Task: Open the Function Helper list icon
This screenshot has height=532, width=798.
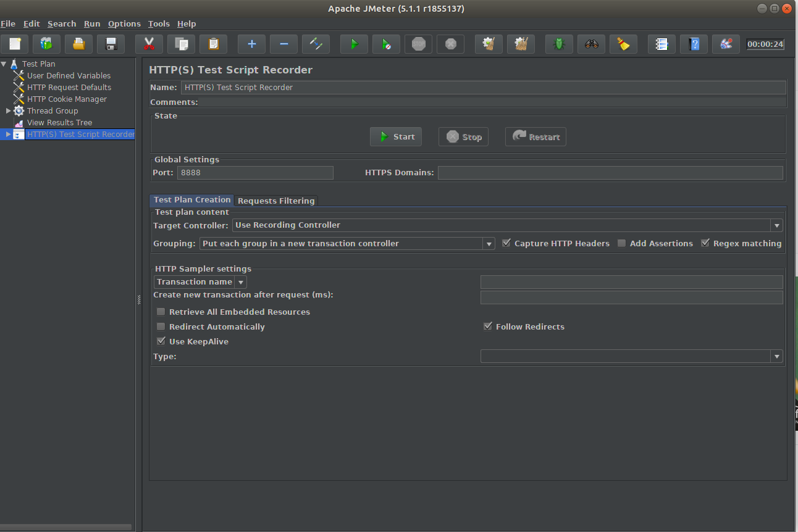Action: (661, 44)
